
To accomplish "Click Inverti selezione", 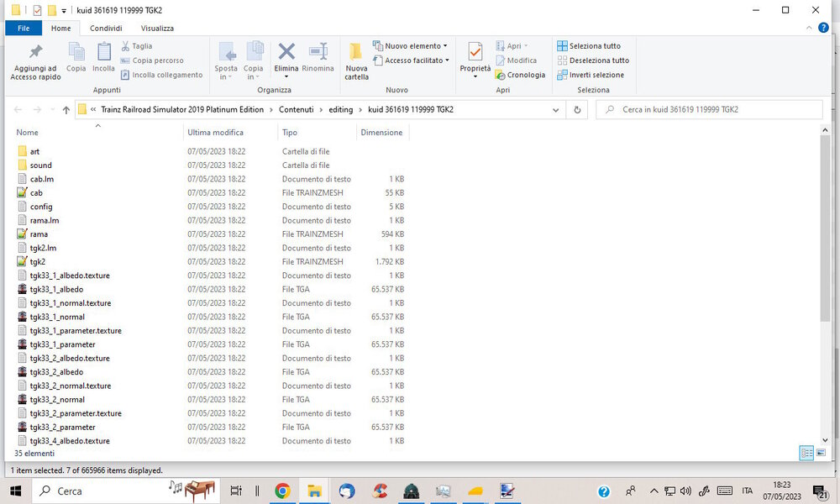I will click(591, 75).
